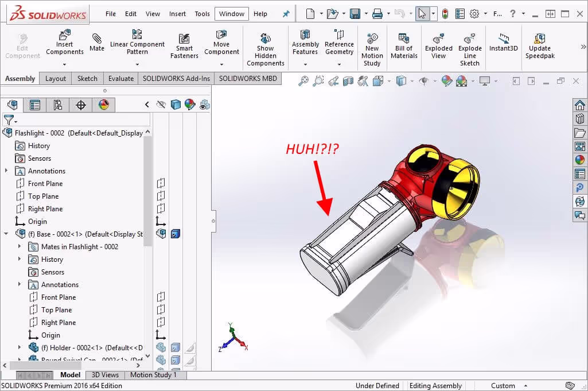Insert a Bill of Materials
The height and width of the screenshot is (391, 588).
pyautogui.click(x=404, y=46)
